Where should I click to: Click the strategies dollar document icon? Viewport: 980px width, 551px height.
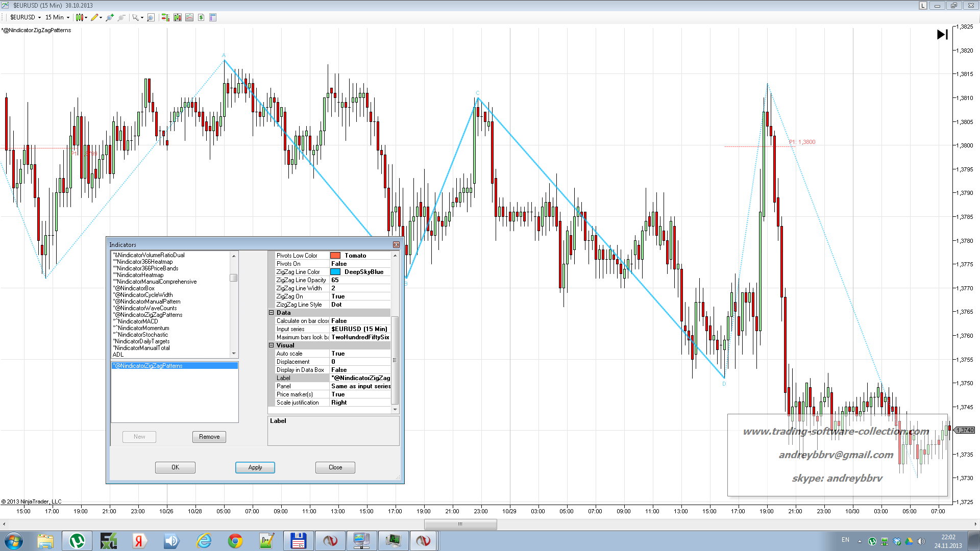(x=201, y=17)
